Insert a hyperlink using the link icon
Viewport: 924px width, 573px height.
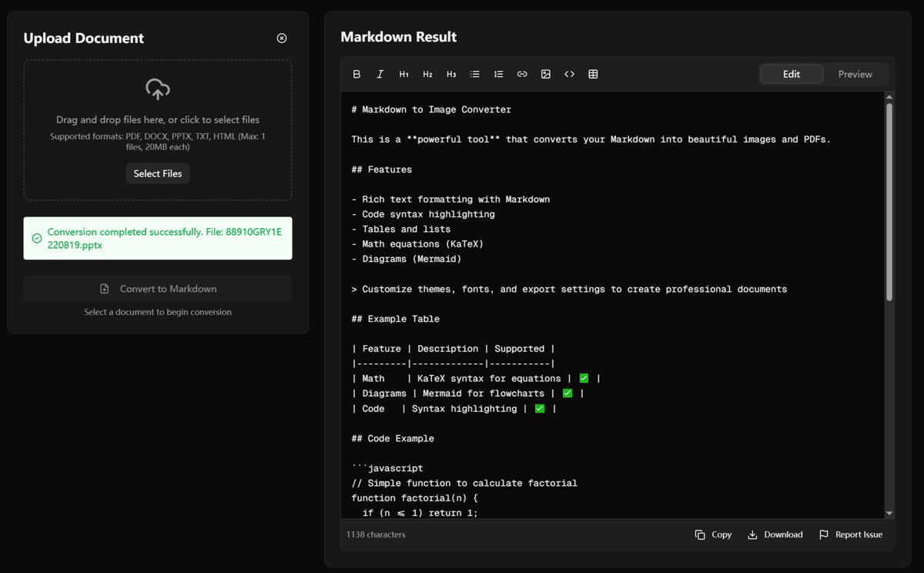[522, 73]
